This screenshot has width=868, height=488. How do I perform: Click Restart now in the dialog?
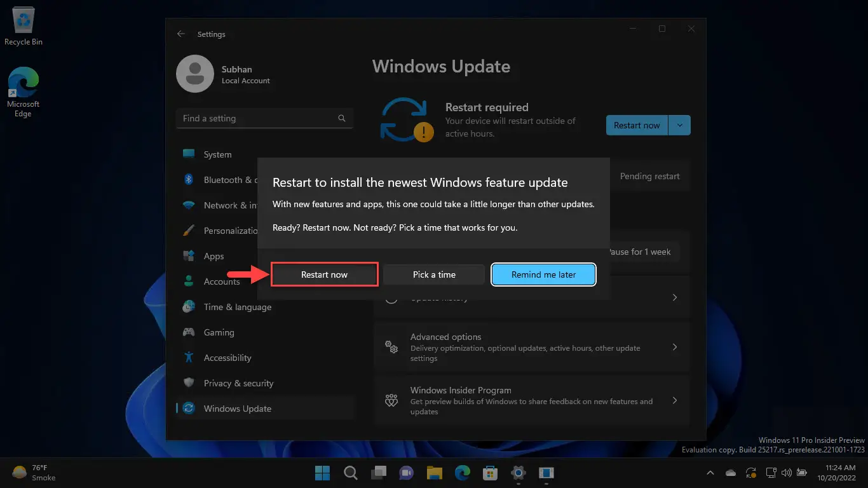pos(325,274)
